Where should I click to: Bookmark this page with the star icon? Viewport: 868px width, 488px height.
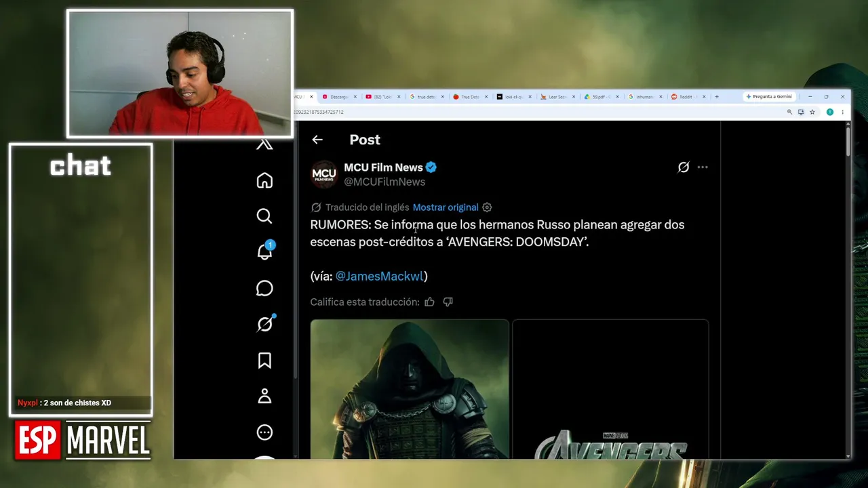coord(812,113)
